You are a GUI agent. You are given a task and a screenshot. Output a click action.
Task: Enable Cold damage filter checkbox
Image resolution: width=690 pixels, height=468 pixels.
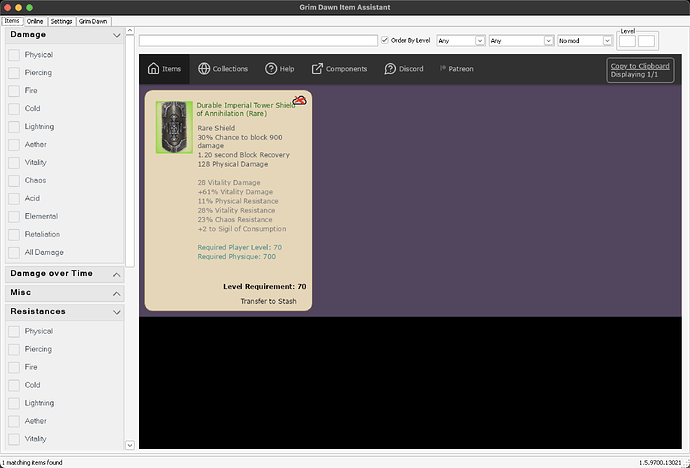point(14,109)
